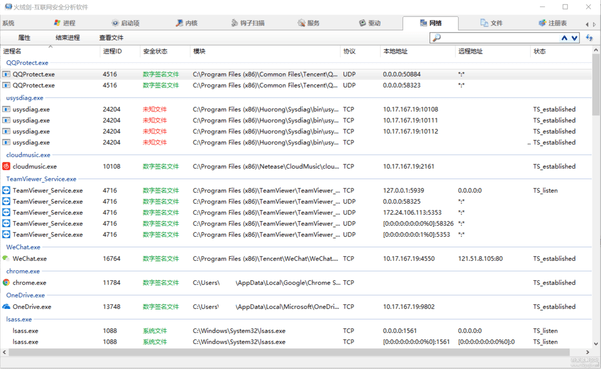This screenshot has width=601, height=369.
Task: Click TeamViewer icon on 127.0.0.1:5939 row
Action: (x=6, y=190)
